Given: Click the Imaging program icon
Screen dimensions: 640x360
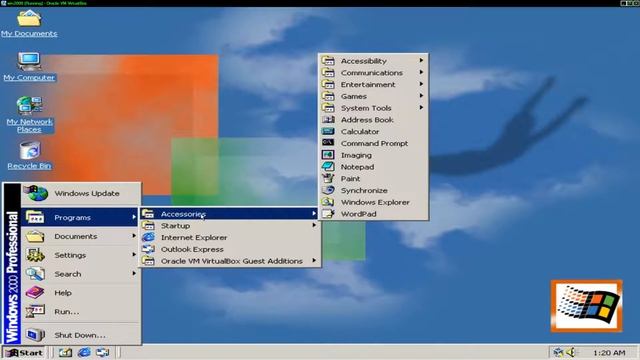Looking at the screenshot, I should pyautogui.click(x=328, y=155).
